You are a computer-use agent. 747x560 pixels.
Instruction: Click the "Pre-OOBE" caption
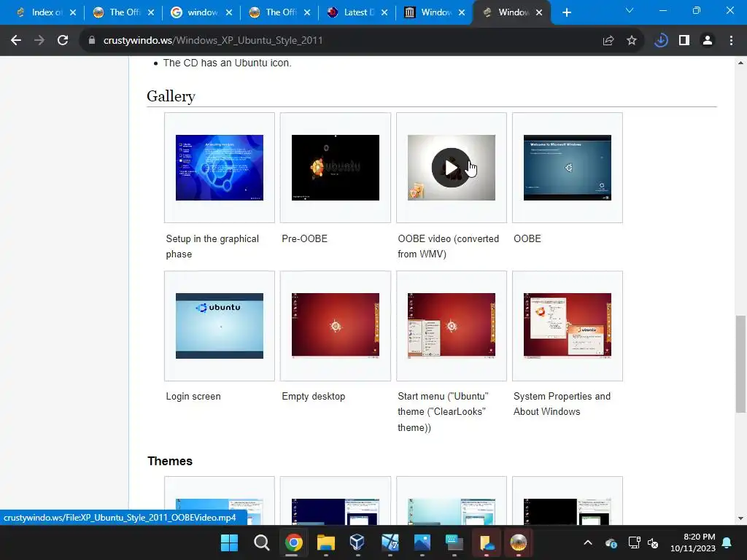304,238
